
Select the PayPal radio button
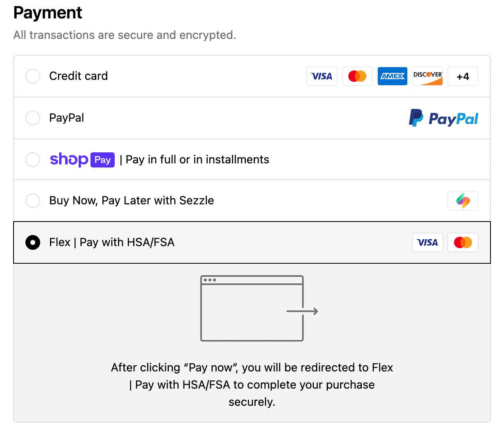coord(33,118)
